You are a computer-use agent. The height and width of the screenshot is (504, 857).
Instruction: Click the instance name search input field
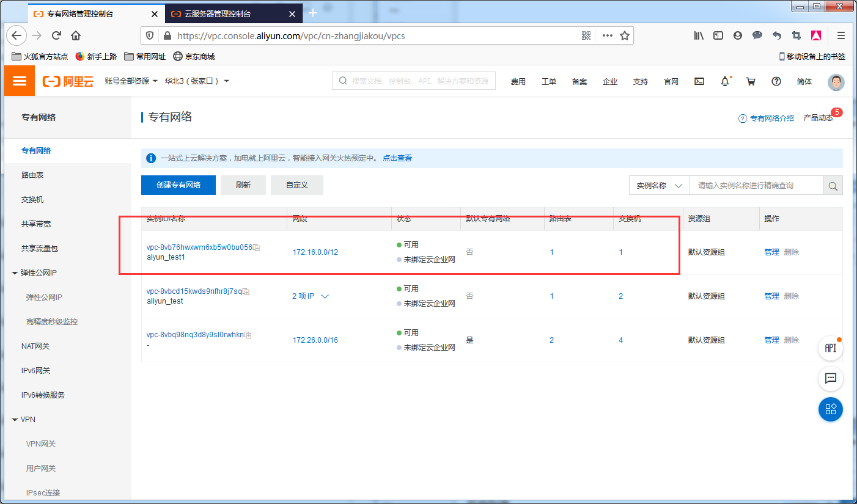(757, 185)
